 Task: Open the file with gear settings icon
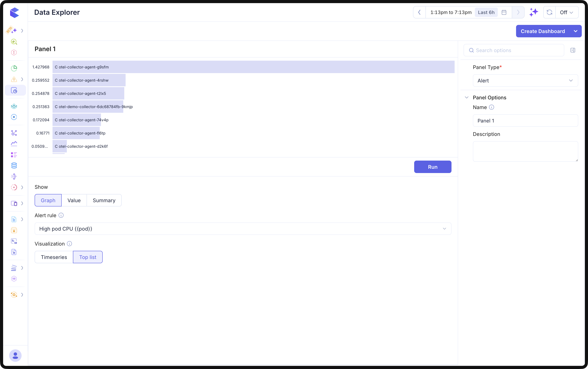coord(14,252)
